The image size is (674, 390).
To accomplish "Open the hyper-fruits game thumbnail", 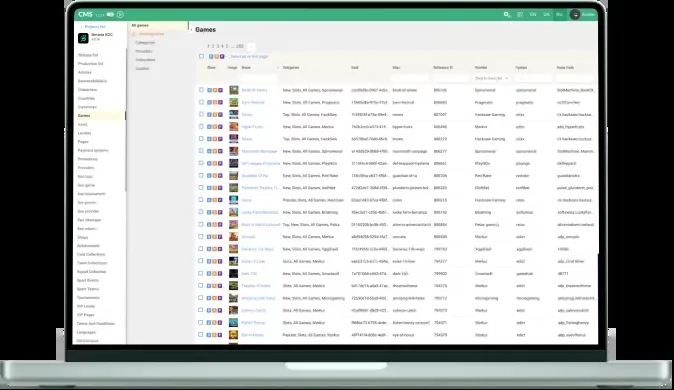I will [233, 127].
